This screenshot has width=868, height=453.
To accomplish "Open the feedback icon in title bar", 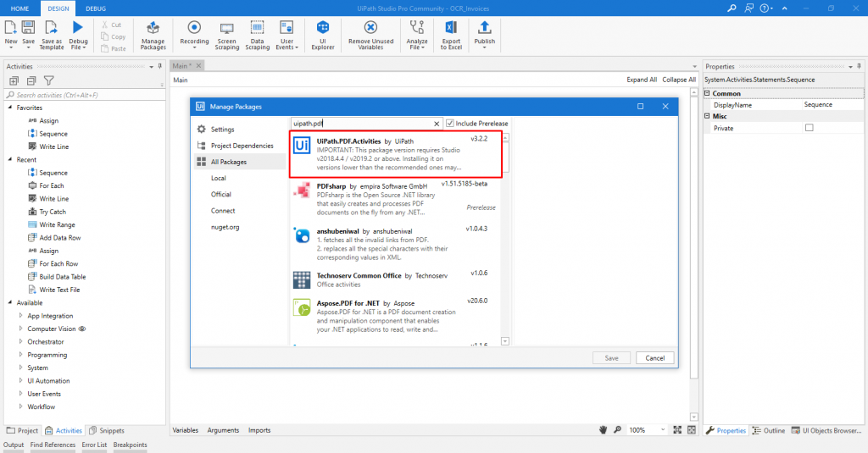I will point(749,8).
